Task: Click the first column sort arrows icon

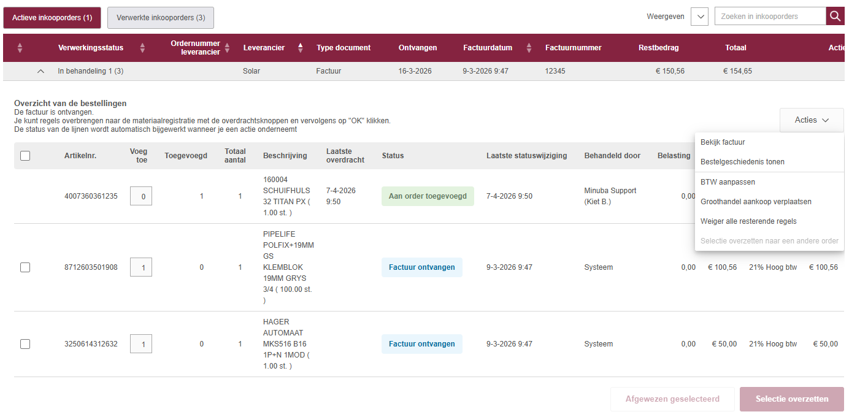Action: click(20, 48)
